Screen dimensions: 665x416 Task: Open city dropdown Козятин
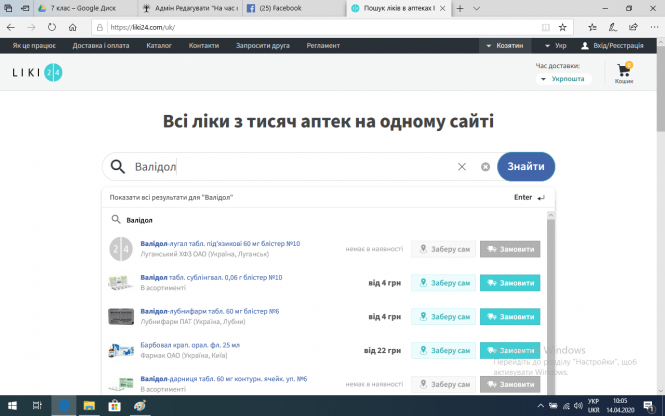tap(505, 45)
